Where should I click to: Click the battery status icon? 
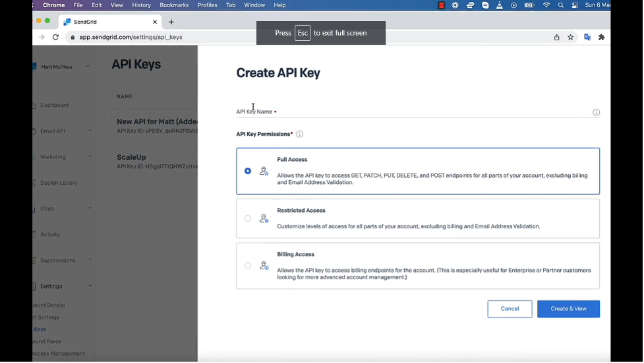pos(529,5)
